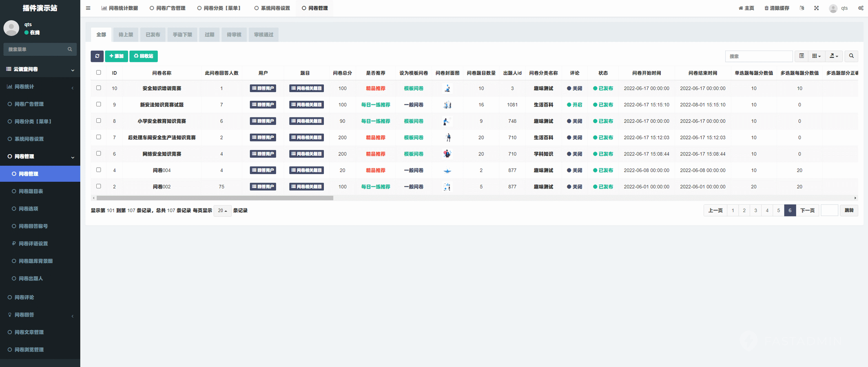This screenshot has width=868, height=367.
Task: Click 回答用户 button for 新安法知识竞赛试题
Action: tap(263, 105)
